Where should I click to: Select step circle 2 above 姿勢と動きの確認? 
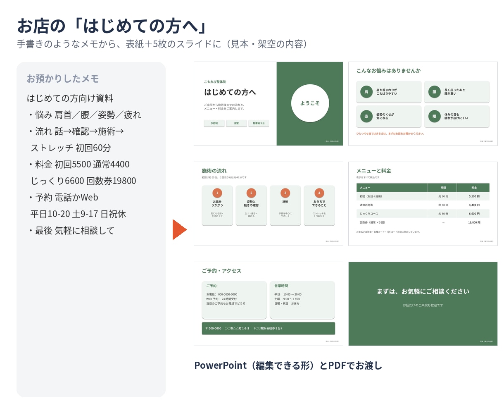251,193
